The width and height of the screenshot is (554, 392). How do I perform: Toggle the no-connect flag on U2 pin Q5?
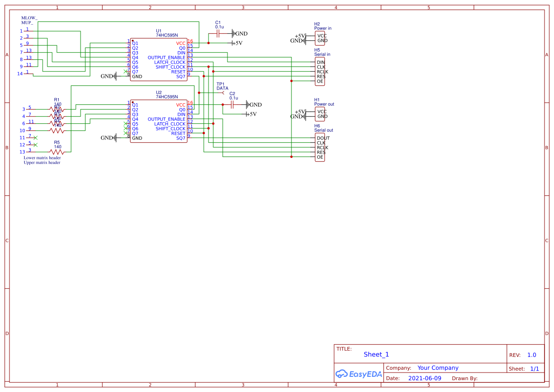point(126,124)
